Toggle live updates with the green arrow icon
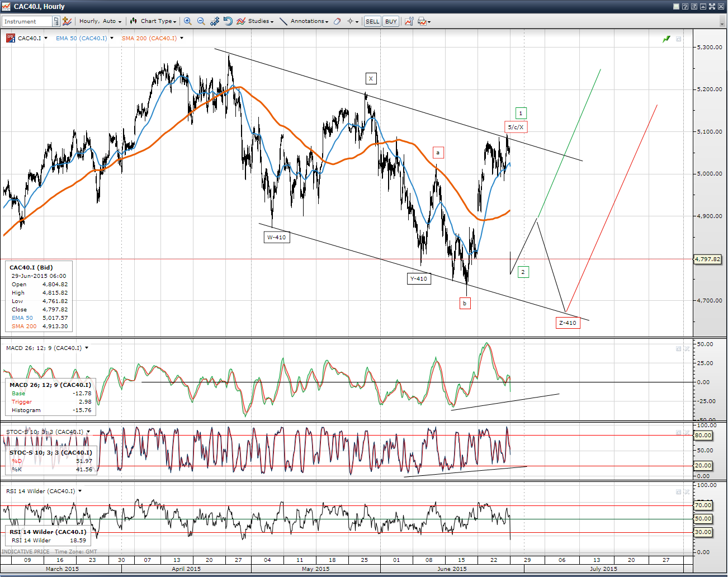This screenshot has width=728, height=577. coord(666,39)
